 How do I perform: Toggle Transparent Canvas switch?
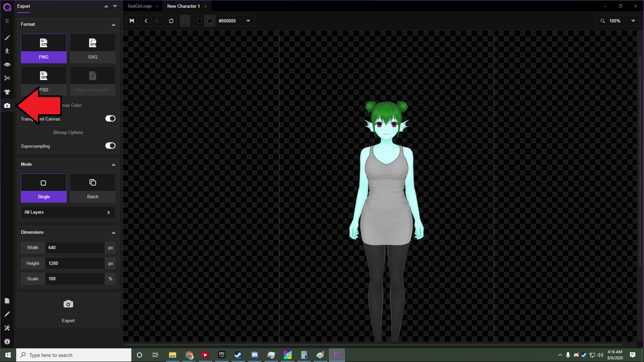[110, 119]
